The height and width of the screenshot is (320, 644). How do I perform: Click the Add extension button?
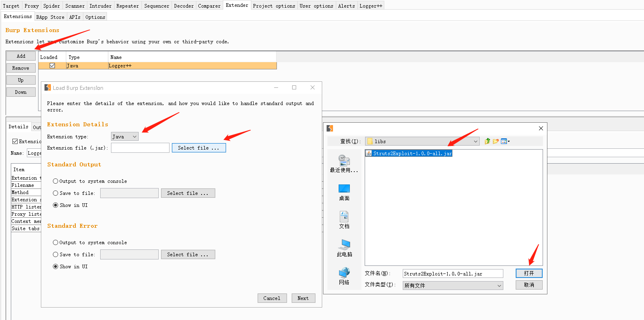coord(21,56)
